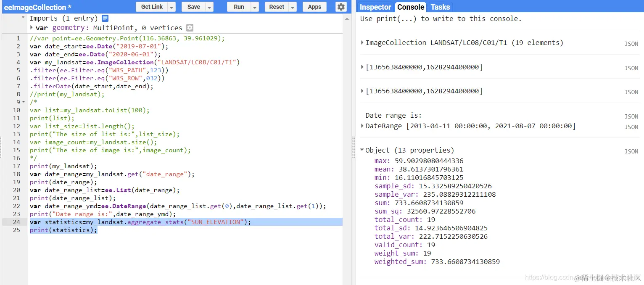
Task: Click the 'print(my_landsat);' line 17
Action: point(63,166)
